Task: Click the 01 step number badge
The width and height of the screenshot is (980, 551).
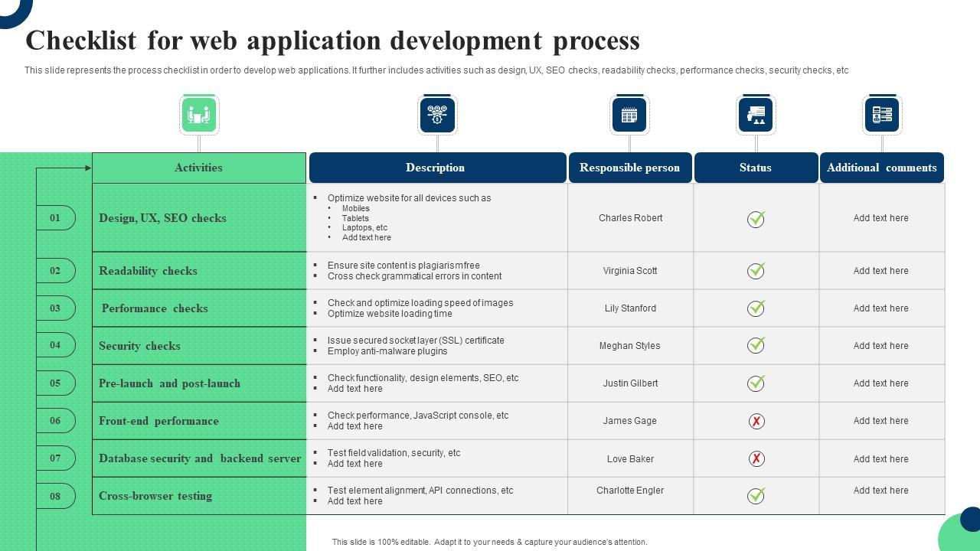Action: pos(56,217)
